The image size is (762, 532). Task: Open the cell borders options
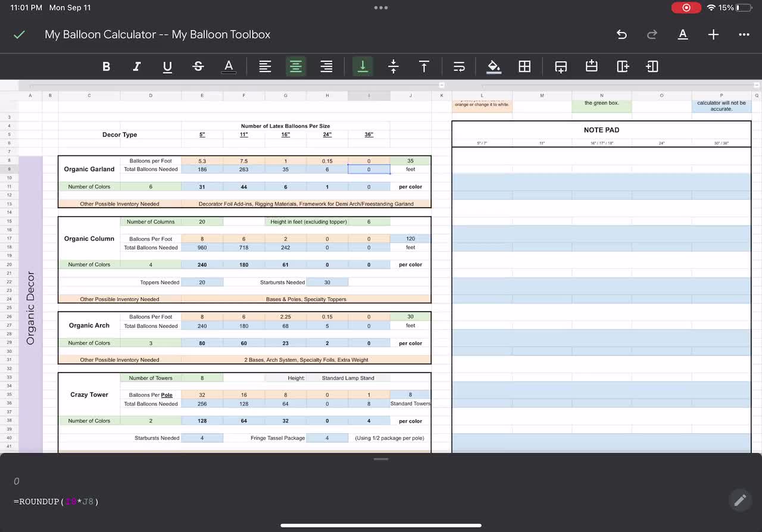[524, 67]
